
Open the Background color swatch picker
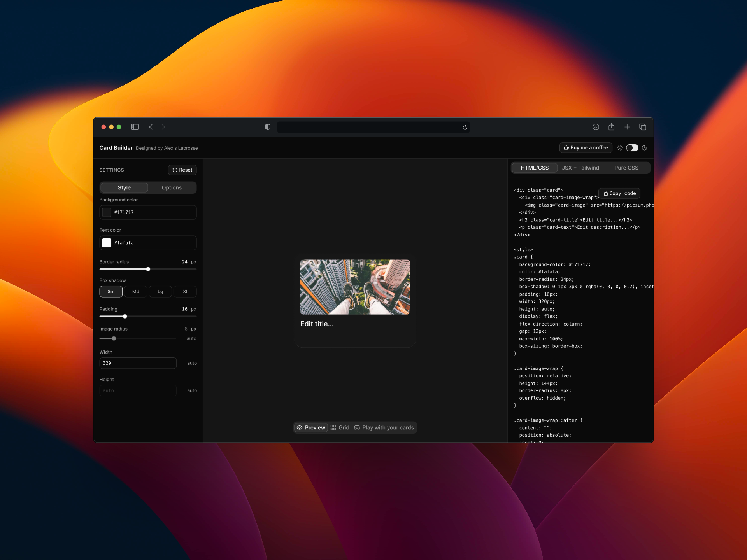pos(107,212)
